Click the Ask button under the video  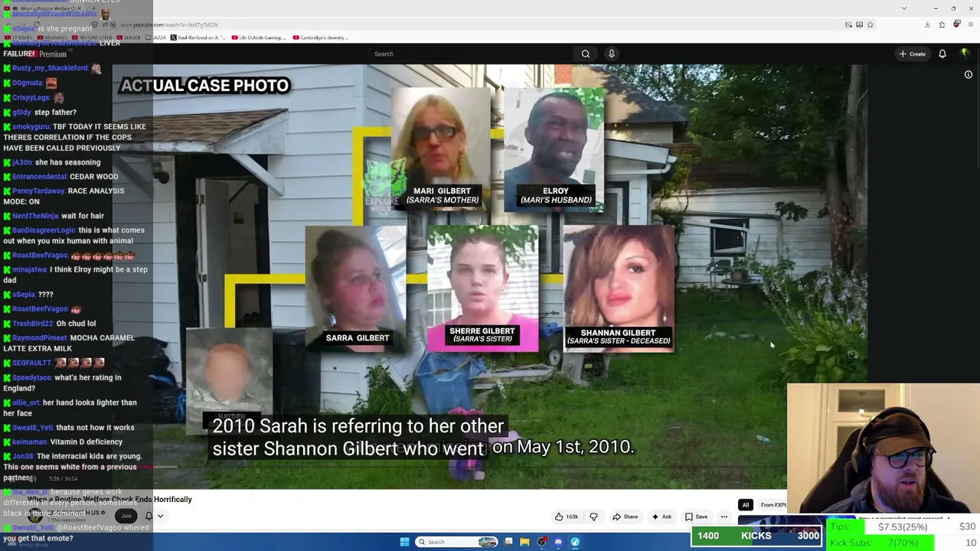661,517
